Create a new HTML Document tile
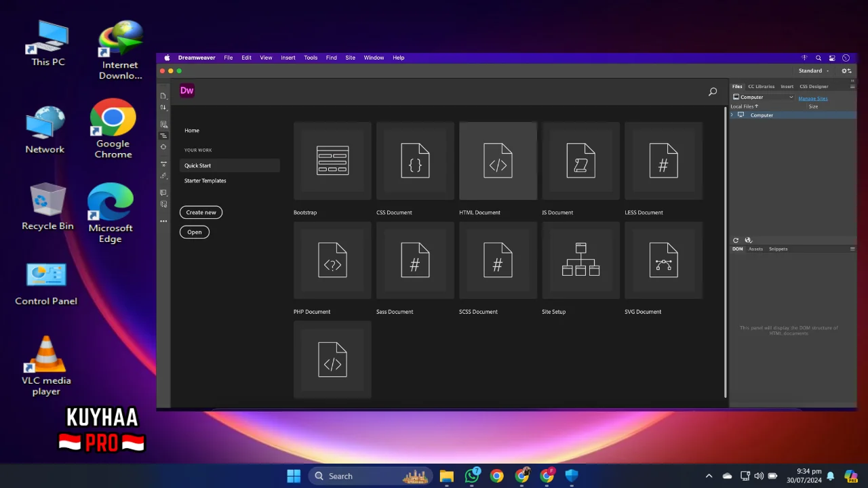This screenshot has height=488, width=868. (x=498, y=161)
